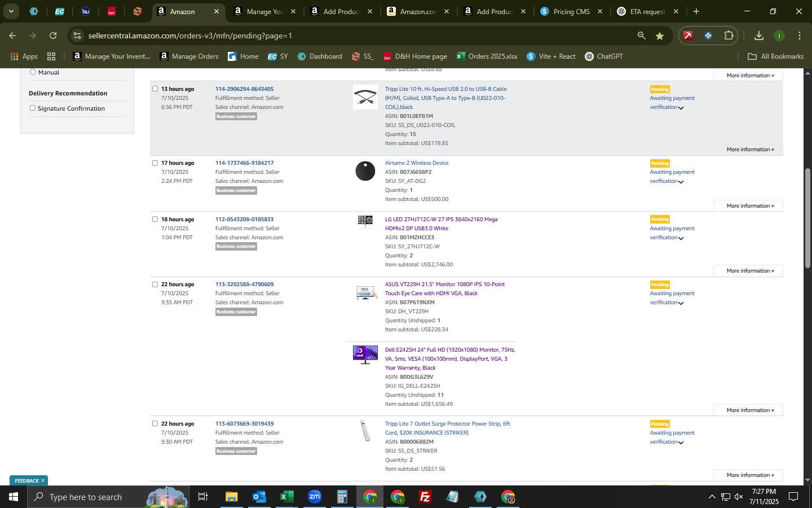Open order 112-0543208-0185833 details
This screenshot has height=508, width=812.
coord(244,219)
